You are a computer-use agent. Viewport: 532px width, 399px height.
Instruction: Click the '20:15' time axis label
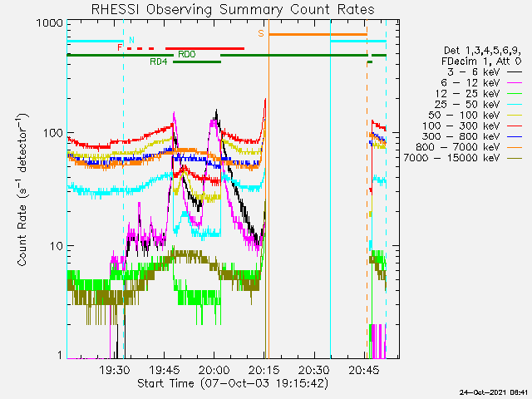[264, 370]
